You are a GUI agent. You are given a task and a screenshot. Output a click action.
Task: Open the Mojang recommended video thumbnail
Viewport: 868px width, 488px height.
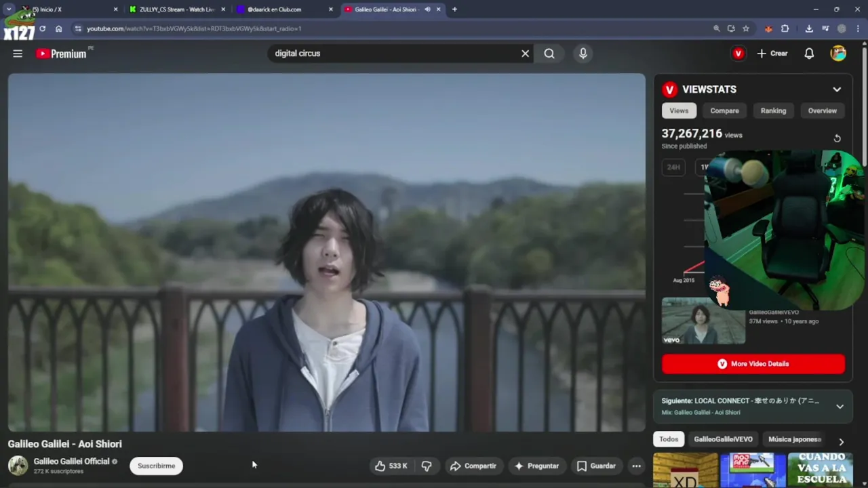[x=753, y=470]
